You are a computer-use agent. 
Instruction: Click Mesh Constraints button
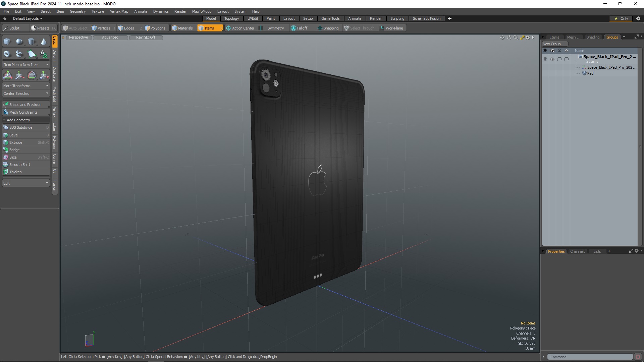click(x=26, y=112)
